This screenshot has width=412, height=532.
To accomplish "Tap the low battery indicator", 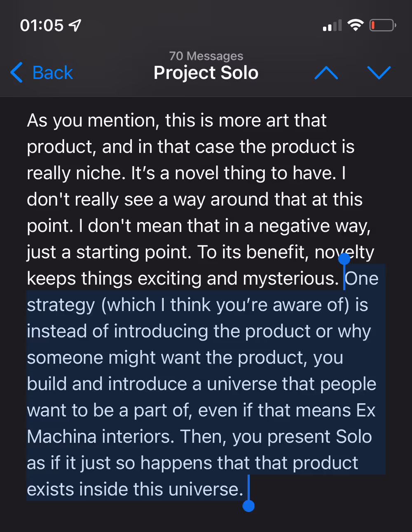I will 382,26.
